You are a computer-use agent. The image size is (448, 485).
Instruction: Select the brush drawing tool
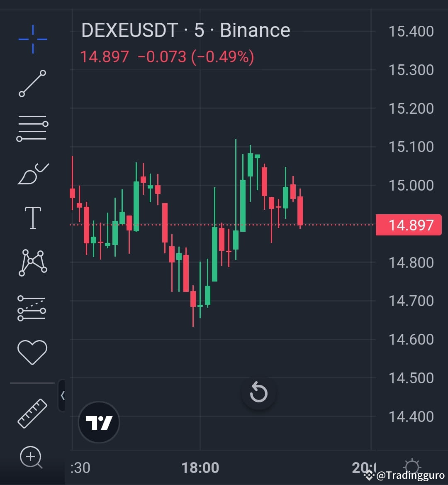click(32, 172)
